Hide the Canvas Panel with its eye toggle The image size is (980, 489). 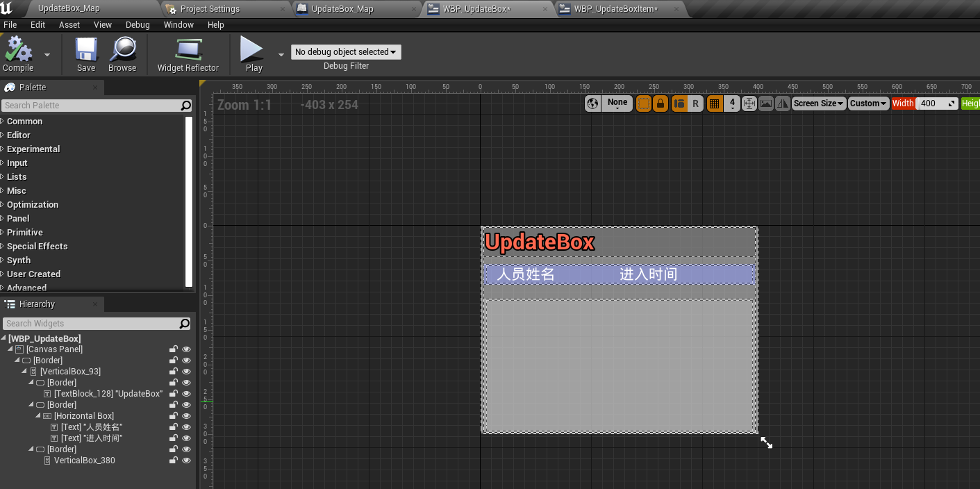[x=185, y=349]
